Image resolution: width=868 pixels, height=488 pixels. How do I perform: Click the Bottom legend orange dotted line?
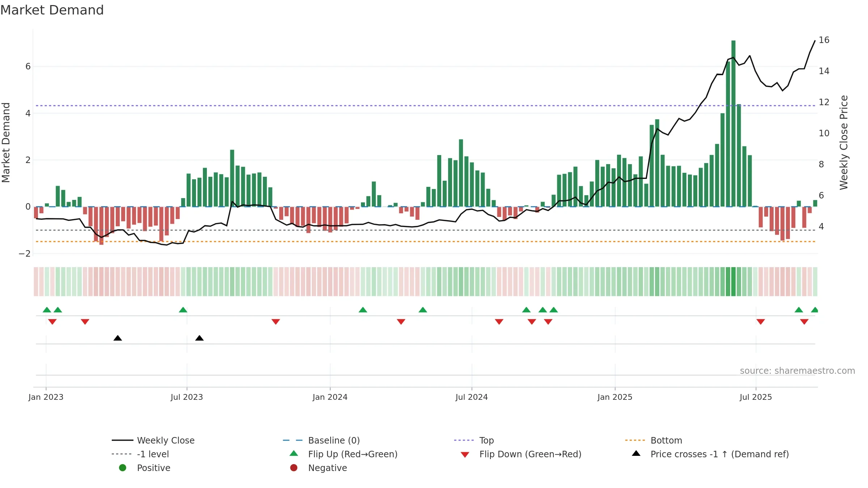(635, 440)
